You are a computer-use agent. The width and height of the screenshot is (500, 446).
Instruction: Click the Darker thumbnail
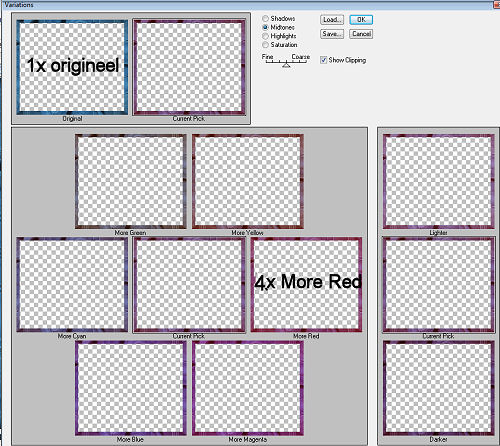click(438, 388)
